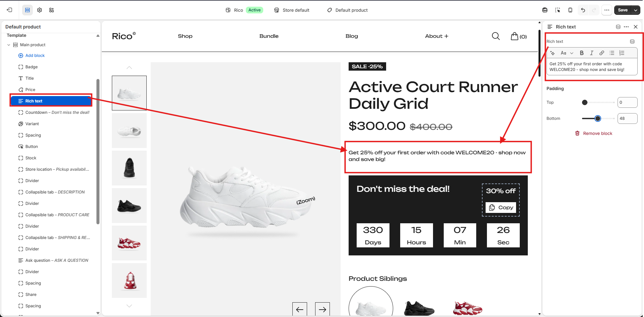Open the Blog menu item
The height and width of the screenshot is (317, 644).
(x=352, y=36)
